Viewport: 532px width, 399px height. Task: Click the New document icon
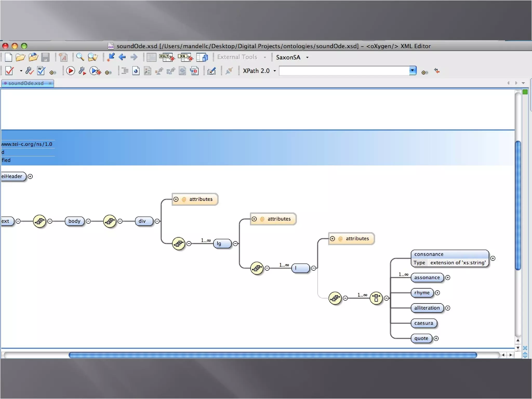(x=8, y=57)
